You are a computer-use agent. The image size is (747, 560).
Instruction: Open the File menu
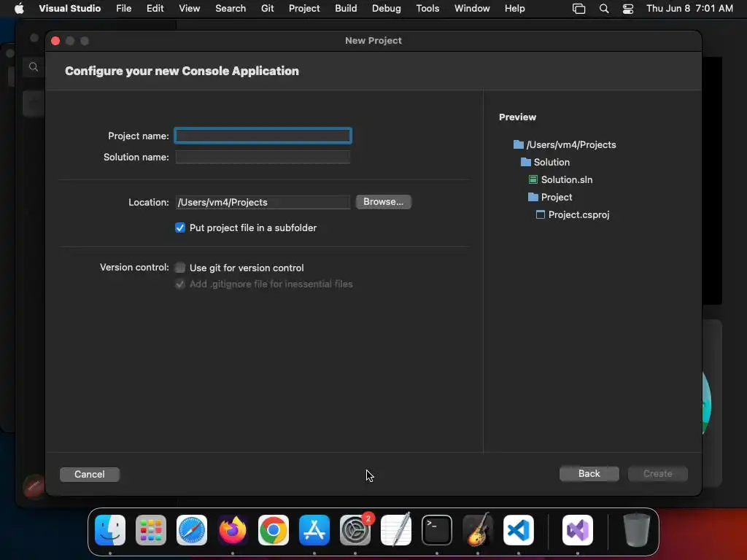(124, 9)
